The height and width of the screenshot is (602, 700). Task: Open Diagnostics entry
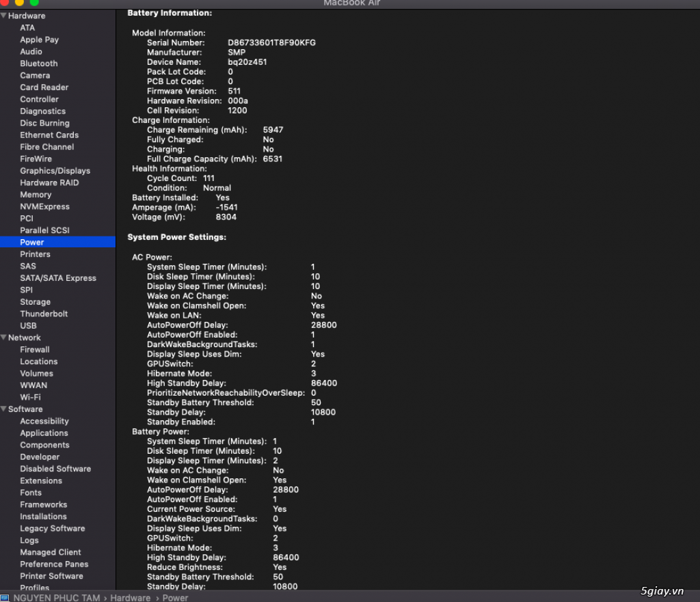[x=43, y=111]
